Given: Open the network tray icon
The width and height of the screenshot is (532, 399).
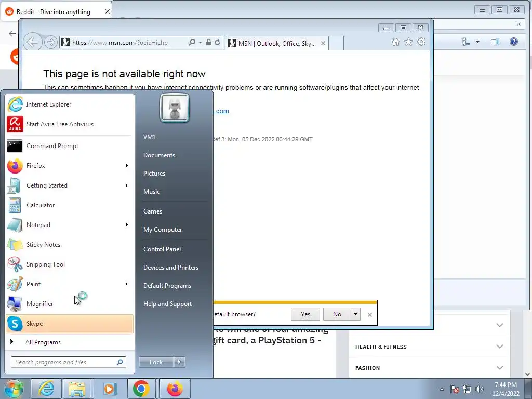Looking at the screenshot, I should (x=467, y=389).
